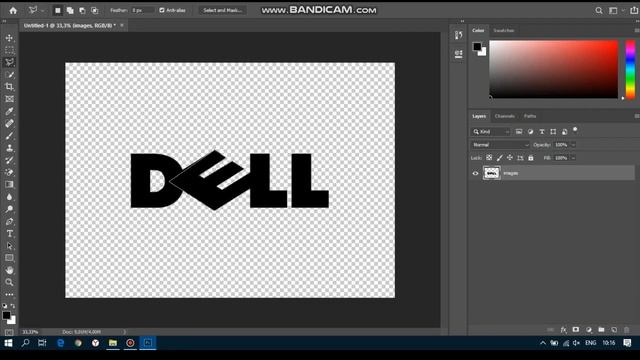The width and height of the screenshot is (640, 360).
Task: Select the Rectangular Marquee tool
Action: [x=9, y=50]
